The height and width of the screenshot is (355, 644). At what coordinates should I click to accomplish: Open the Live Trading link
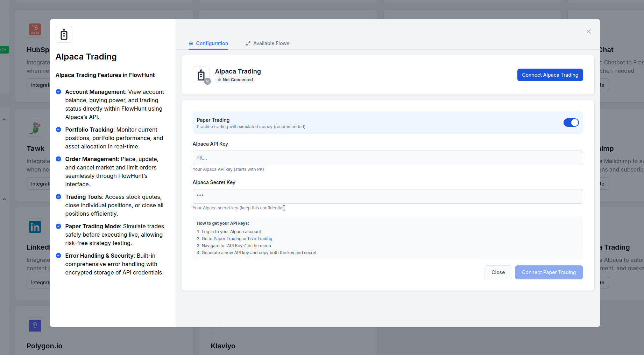[x=260, y=239]
